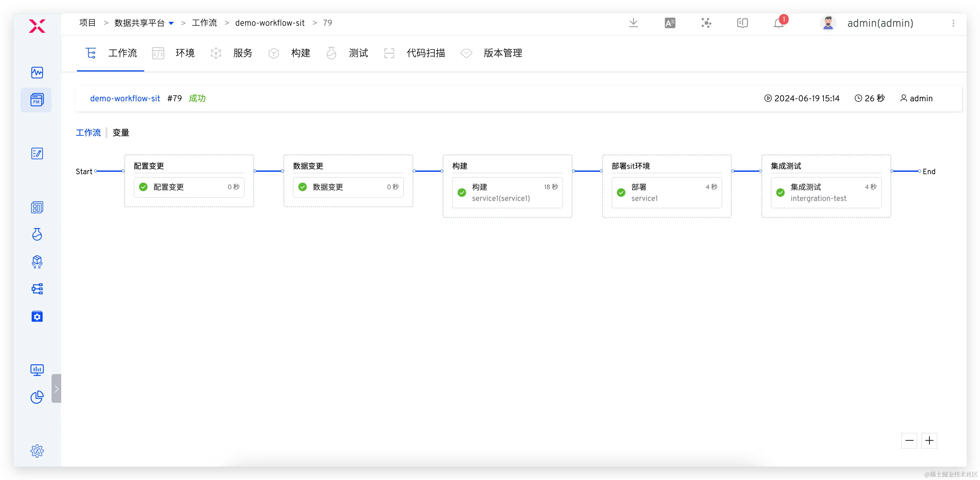Screen dimensions: 980x480
Task: Open the pie chart statistics sidebar icon
Action: (37, 397)
